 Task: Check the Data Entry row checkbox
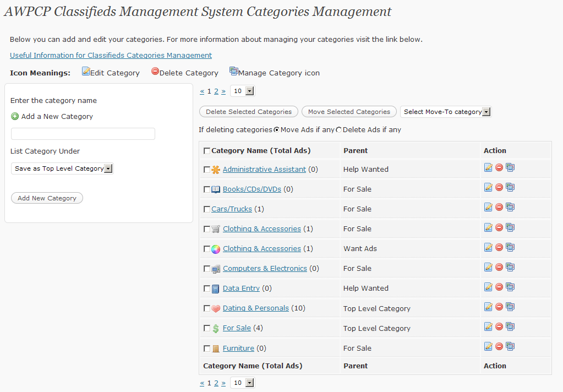pos(207,288)
